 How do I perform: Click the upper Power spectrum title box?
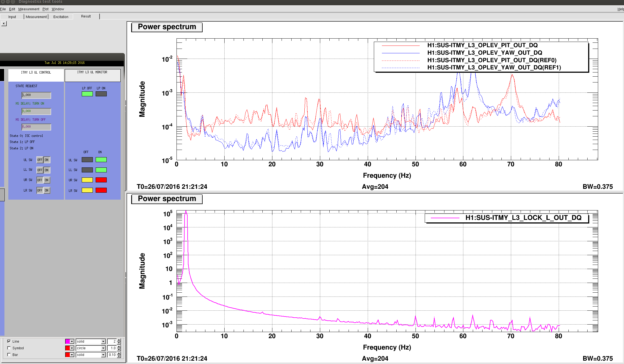click(x=167, y=27)
